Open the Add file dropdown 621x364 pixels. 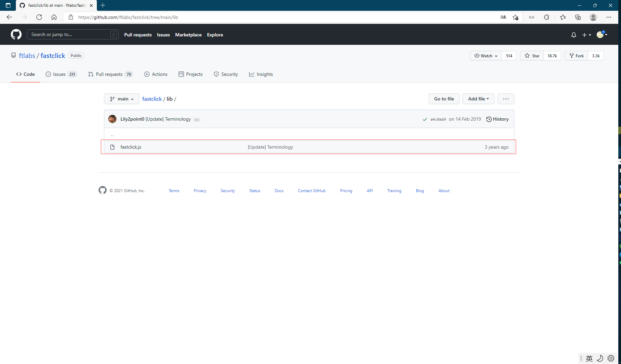click(478, 99)
